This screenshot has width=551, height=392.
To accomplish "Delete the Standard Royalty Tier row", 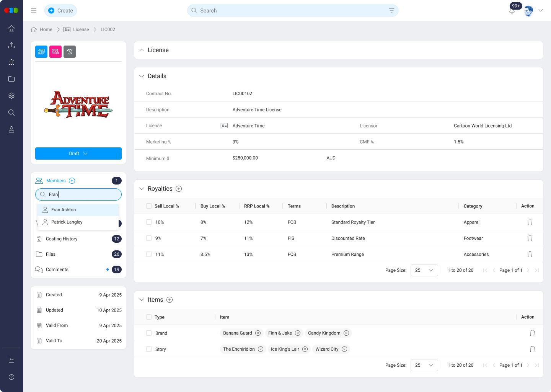I will pos(530,222).
